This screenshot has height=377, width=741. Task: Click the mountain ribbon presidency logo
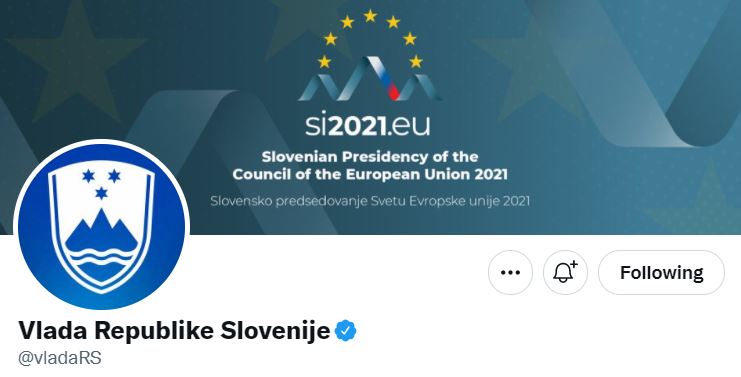(x=370, y=79)
